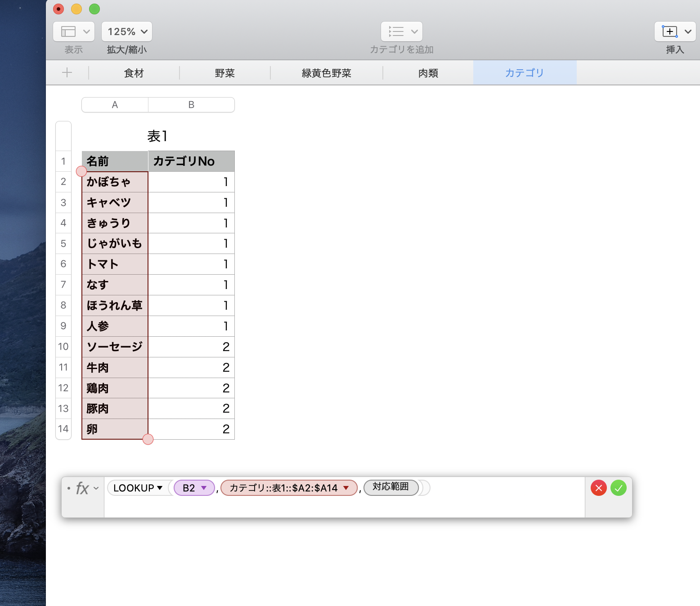The width and height of the screenshot is (700, 606).
Task: Switch to the 食材 sheet tab
Action: click(x=134, y=73)
